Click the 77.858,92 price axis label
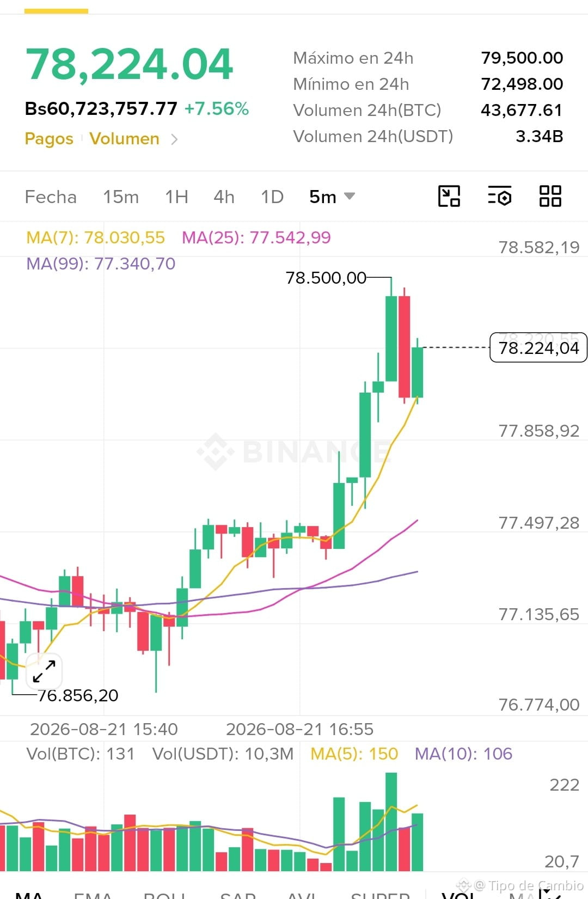 click(x=539, y=431)
